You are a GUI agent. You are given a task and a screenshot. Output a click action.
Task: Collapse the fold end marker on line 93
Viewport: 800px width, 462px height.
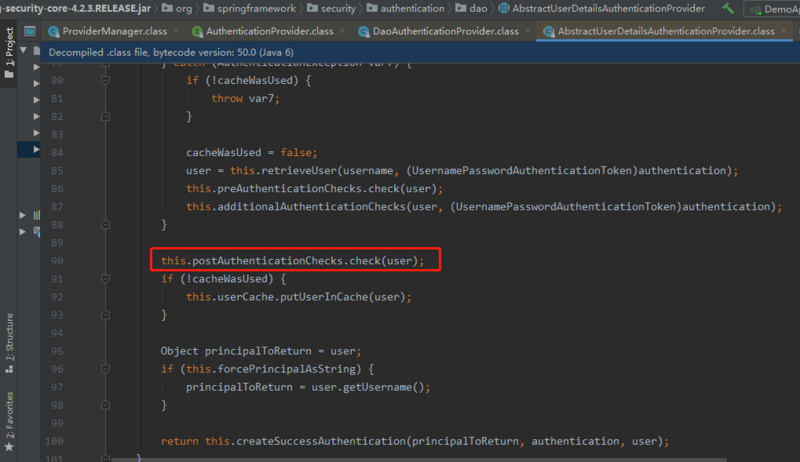105,315
